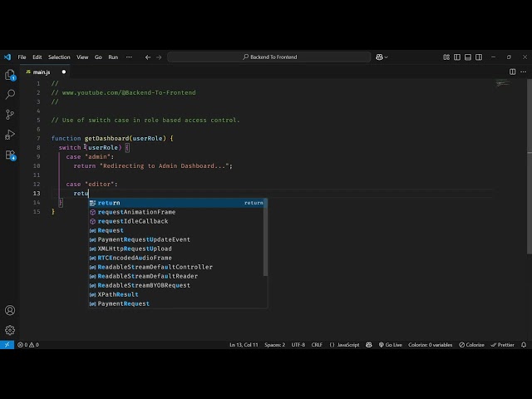Image resolution: width=532 pixels, height=399 pixels.
Task: Select the PaymentRequest suggestion
Action: pos(176,303)
